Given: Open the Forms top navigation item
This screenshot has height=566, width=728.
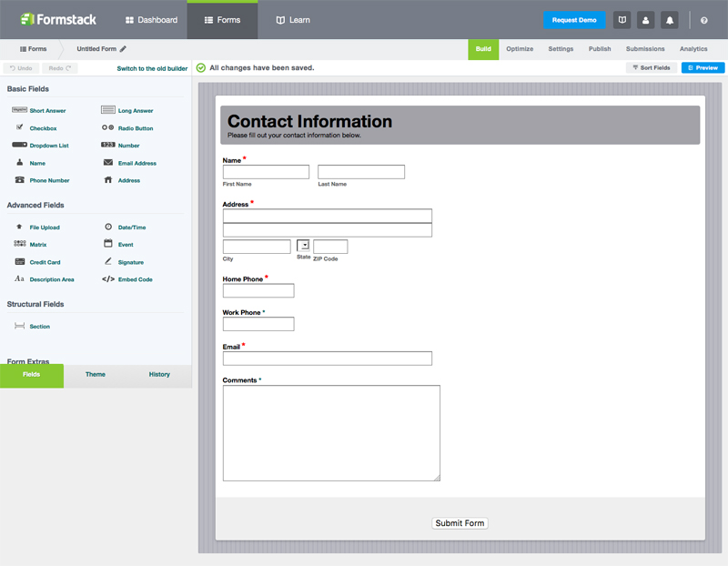Looking at the screenshot, I should tap(222, 20).
